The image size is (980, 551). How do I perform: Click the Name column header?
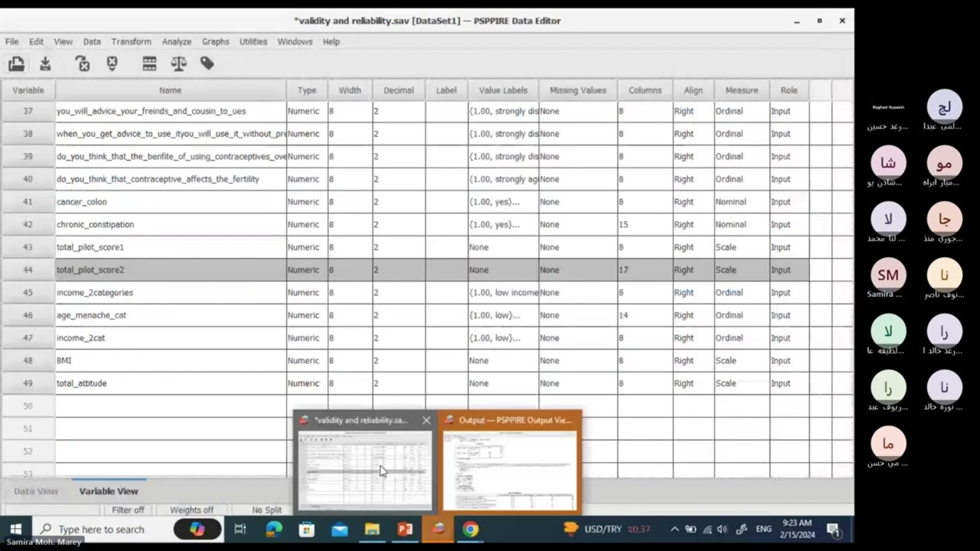click(171, 90)
